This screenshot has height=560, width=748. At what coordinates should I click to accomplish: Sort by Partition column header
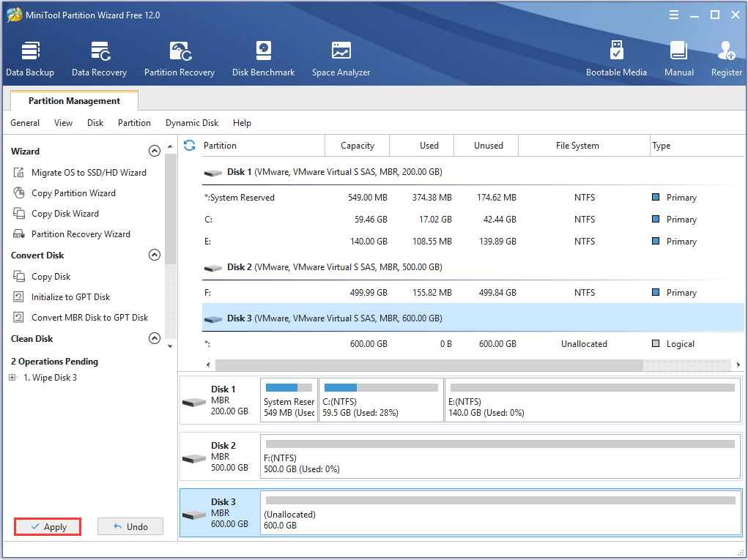point(263,146)
